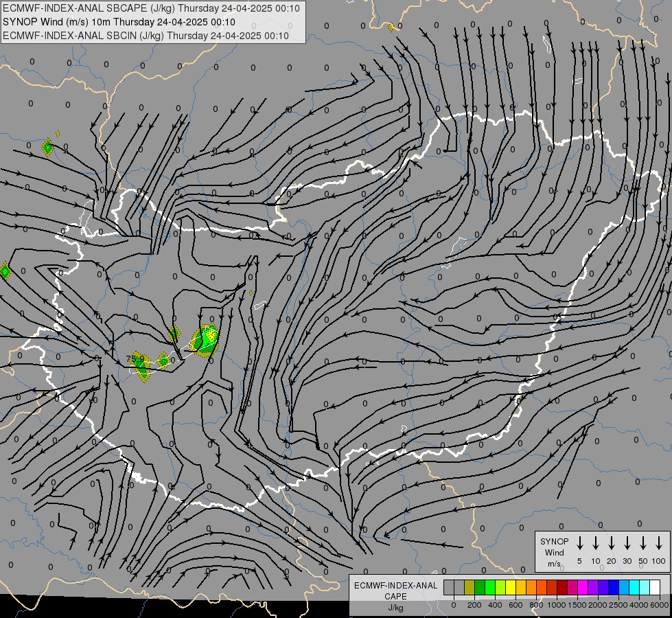Viewport: 672px width, 618px height.
Task: Click the 6000 label on CAPE scale
Action: 660,605
